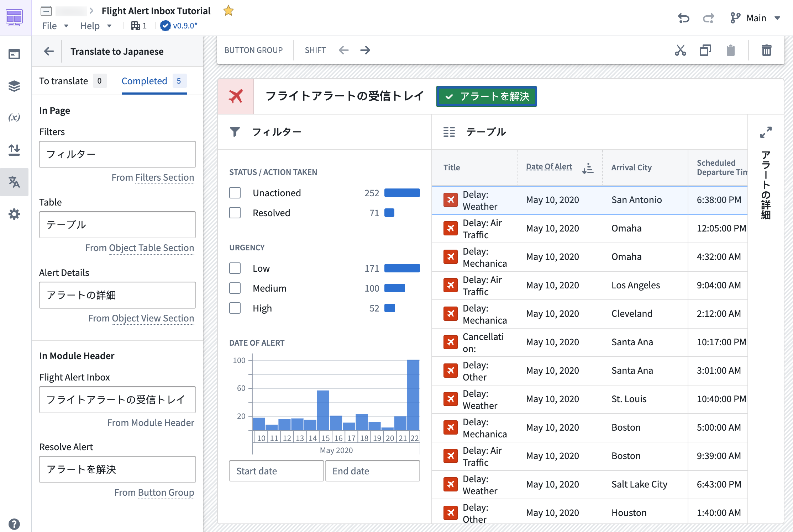Click the settings gear icon in sidebar
The image size is (793, 532).
14,214
